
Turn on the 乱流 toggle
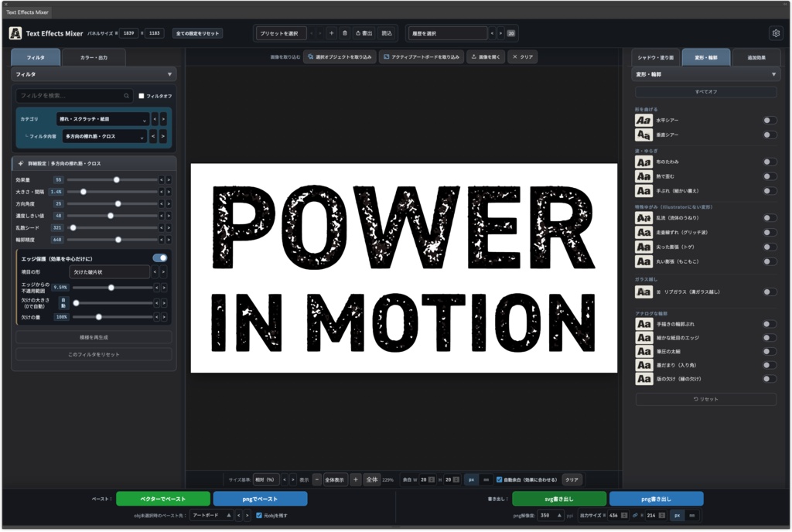[770, 218]
